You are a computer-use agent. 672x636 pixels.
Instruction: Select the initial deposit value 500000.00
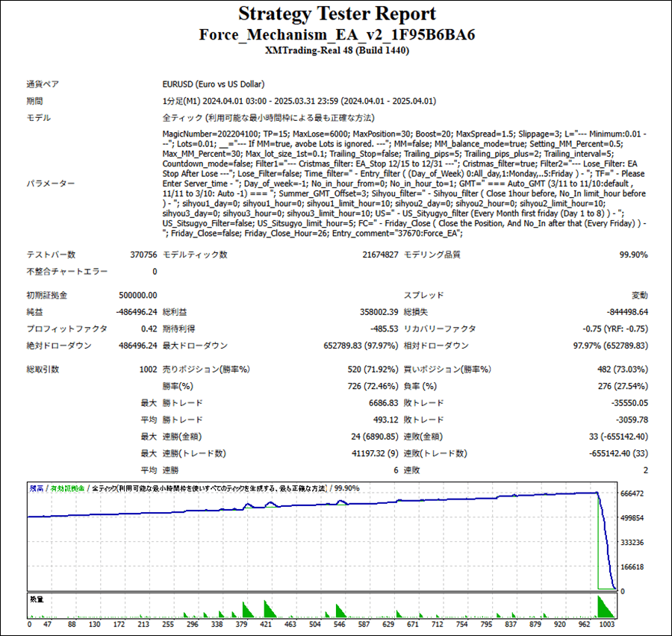[138, 296]
